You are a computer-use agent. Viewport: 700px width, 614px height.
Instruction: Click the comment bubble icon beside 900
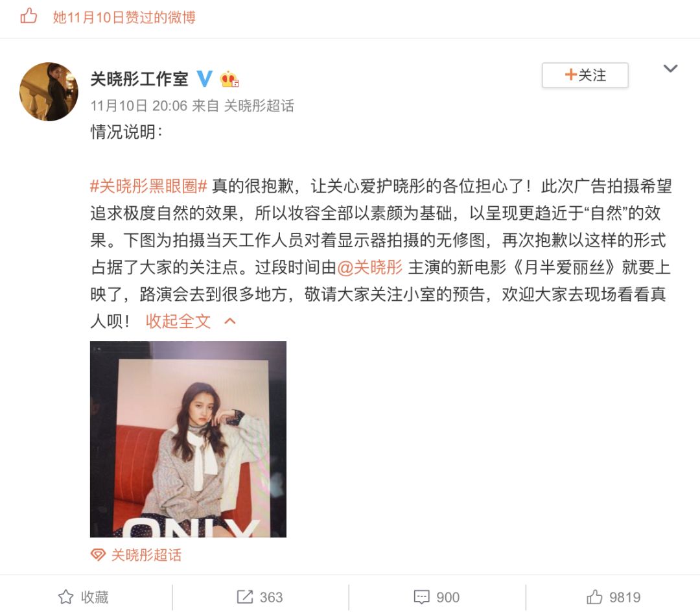click(x=421, y=597)
